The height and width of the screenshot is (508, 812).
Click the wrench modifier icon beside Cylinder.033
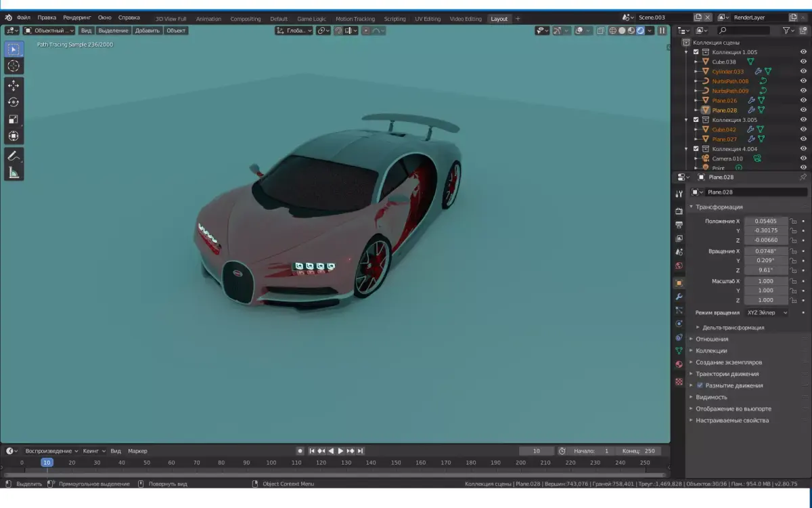(758, 70)
